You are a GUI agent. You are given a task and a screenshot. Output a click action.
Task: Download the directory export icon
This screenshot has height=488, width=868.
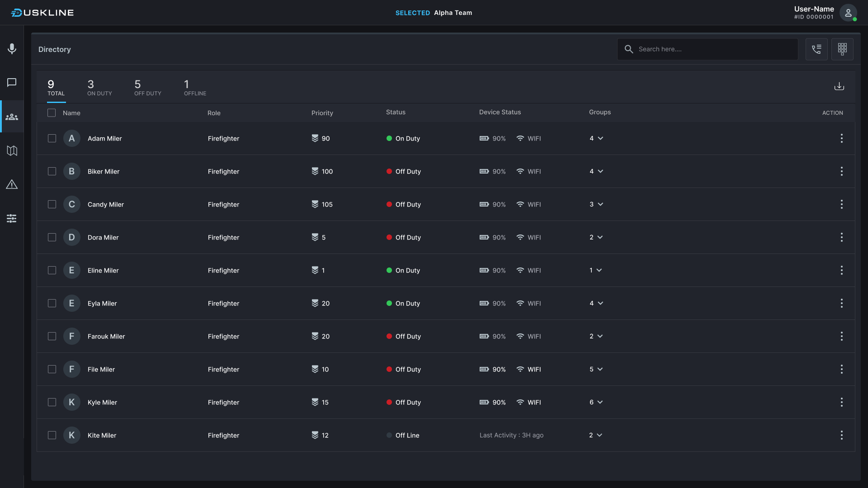pyautogui.click(x=839, y=86)
